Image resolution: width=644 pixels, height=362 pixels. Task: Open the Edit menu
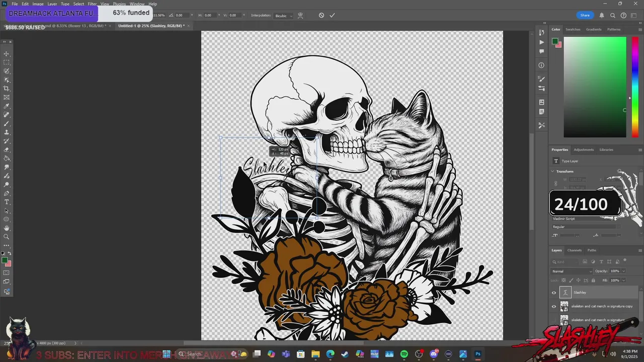tap(25, 4)
